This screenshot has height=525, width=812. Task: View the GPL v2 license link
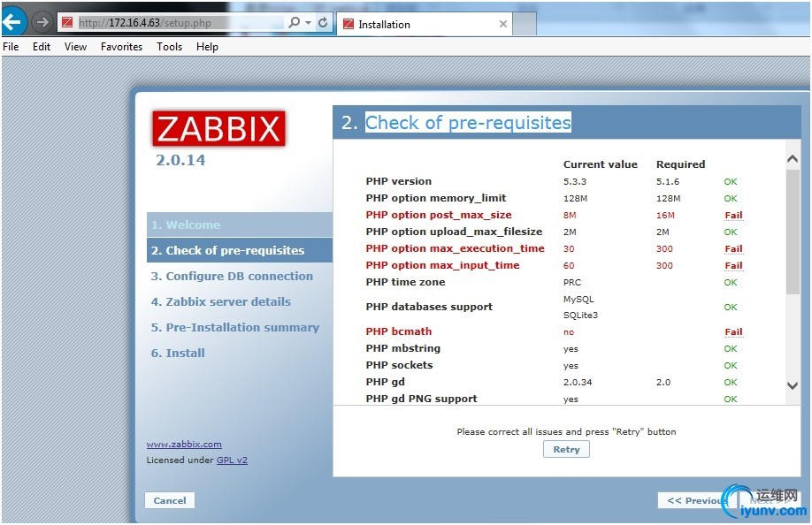[x=232, y=460]
